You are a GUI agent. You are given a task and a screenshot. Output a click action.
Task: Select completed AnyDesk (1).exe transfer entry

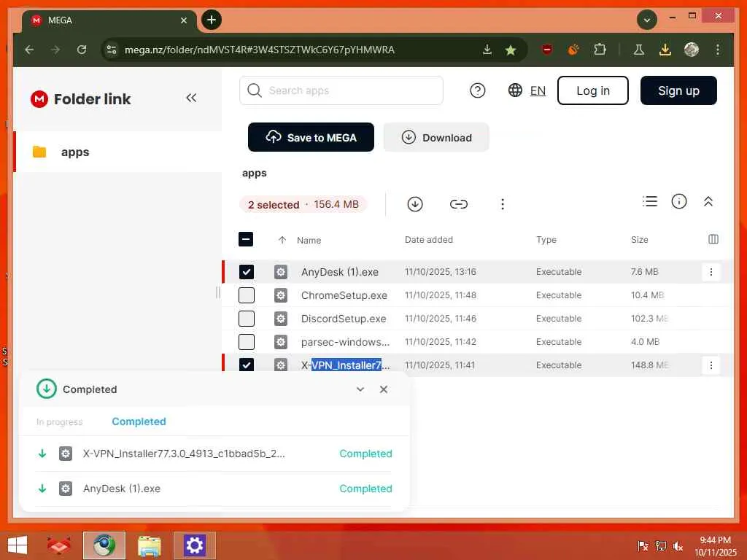click(x=214, y=489)
